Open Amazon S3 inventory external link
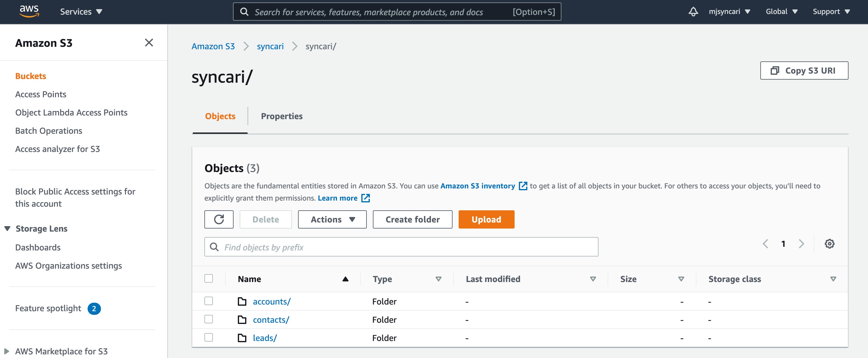 tap(478, 186)
